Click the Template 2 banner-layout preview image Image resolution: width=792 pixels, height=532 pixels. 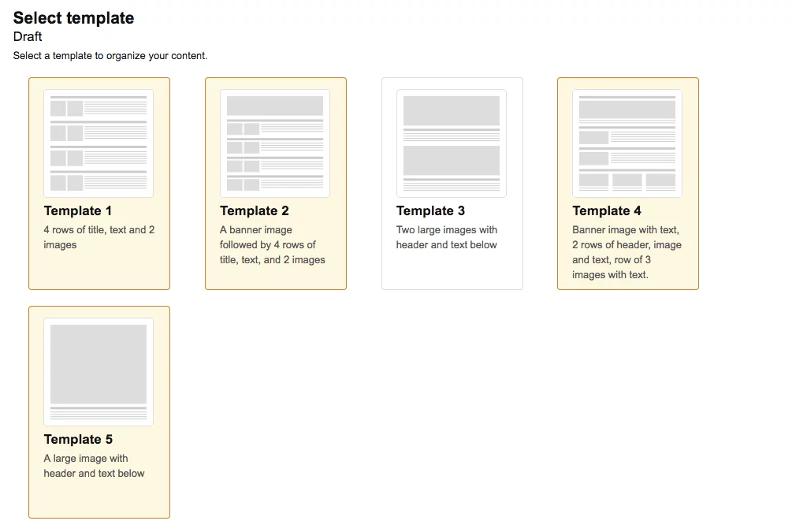click(x=275, y=142)
